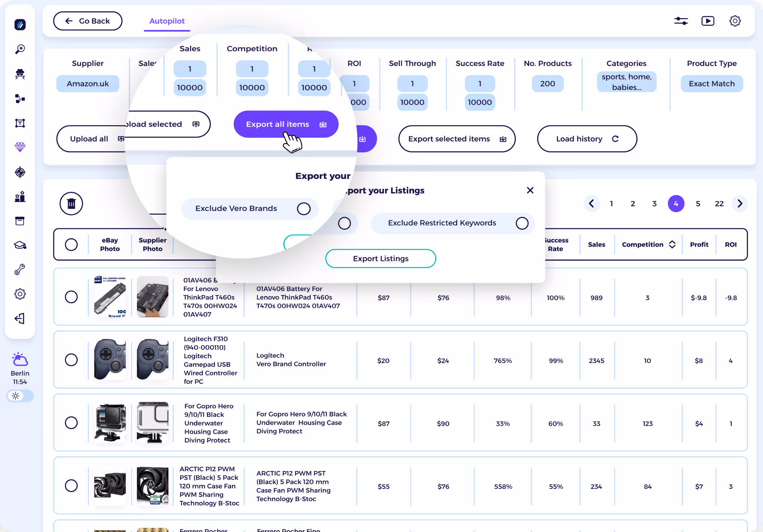Click the spy agent icon in sidebar
Screen dimensions: 763x532
20,74
